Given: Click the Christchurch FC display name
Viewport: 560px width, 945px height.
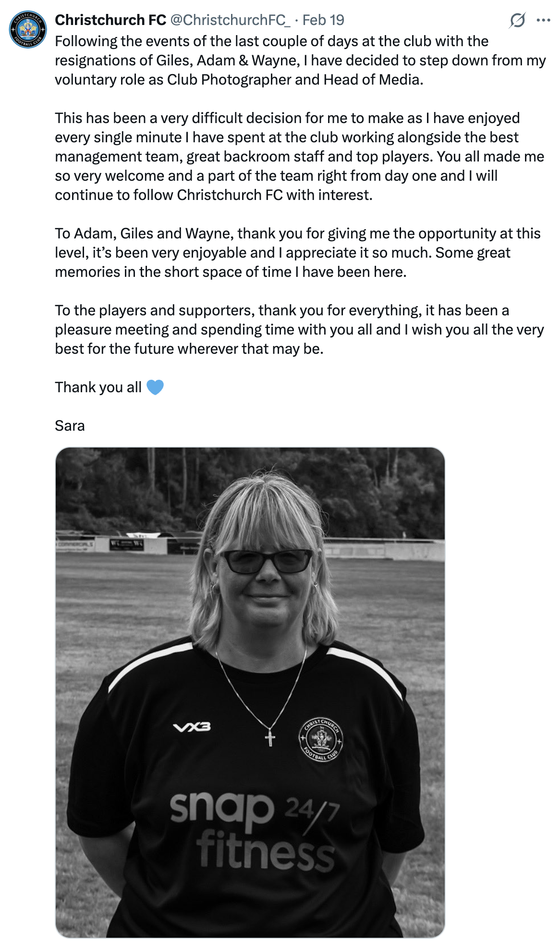Looking at the screenshot, I should coord(110,20).
